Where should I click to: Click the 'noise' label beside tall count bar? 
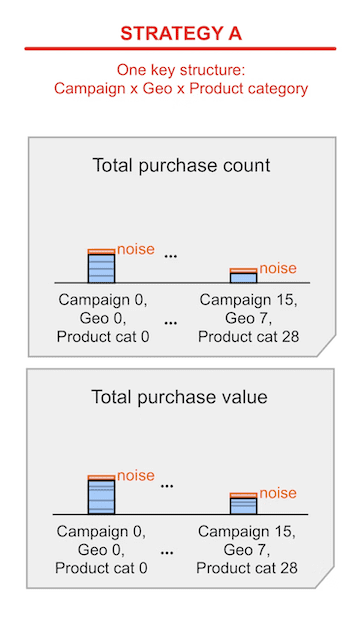pyautogui.click(x=136, y=250)
